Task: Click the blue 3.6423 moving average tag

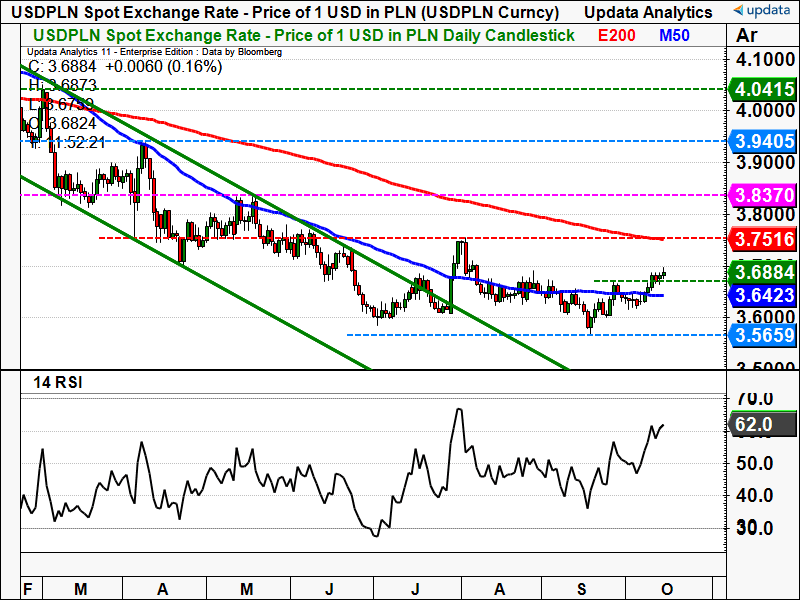Action: click(x=763, y=295)
